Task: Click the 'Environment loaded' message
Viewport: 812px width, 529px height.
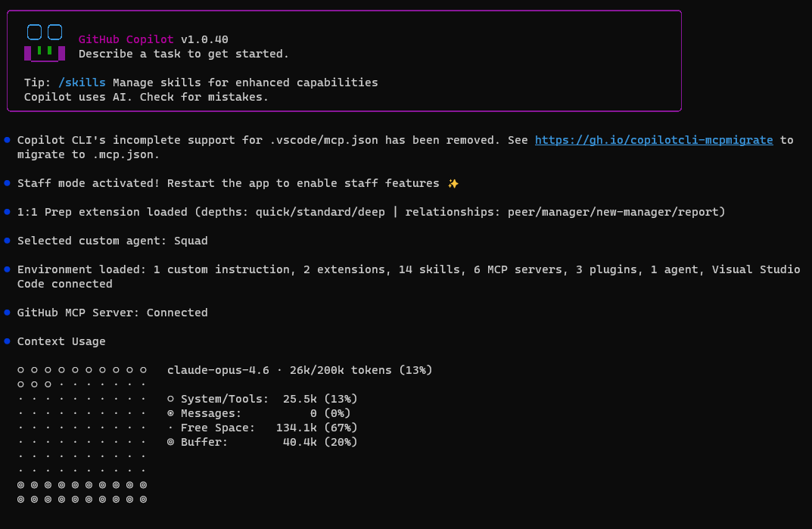Action: (x=409, y=277)
